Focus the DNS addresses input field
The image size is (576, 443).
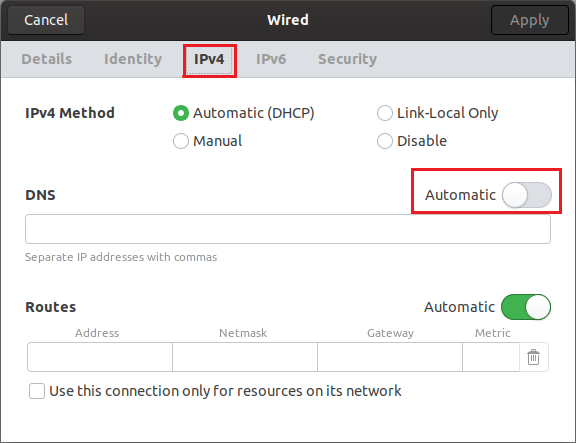(x=288, y=229)
